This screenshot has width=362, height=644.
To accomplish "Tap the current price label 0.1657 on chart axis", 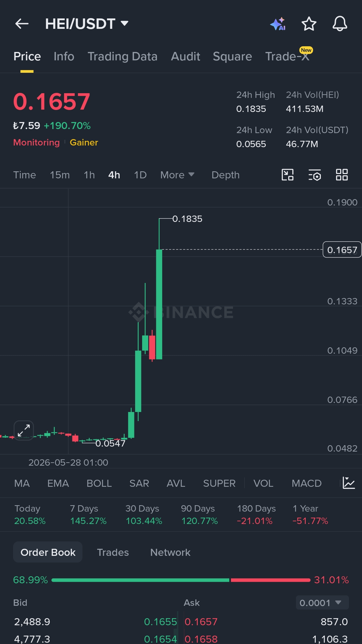I will pos(342,250).
